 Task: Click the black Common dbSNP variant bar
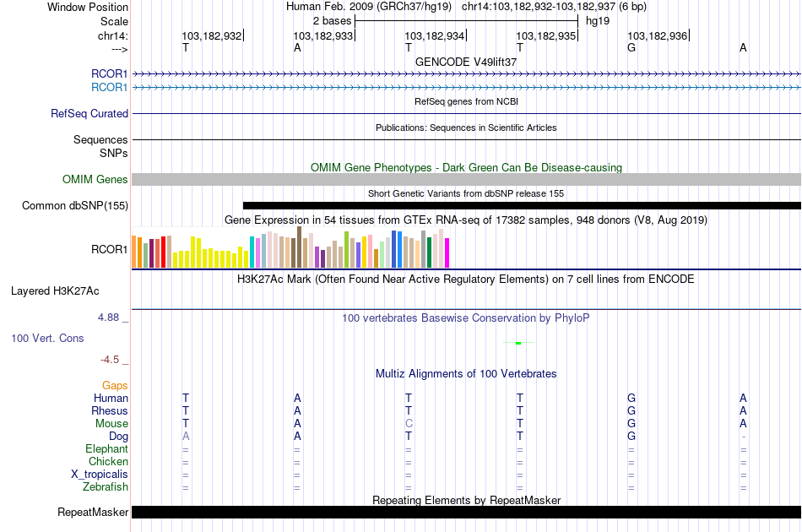(522, 206)
